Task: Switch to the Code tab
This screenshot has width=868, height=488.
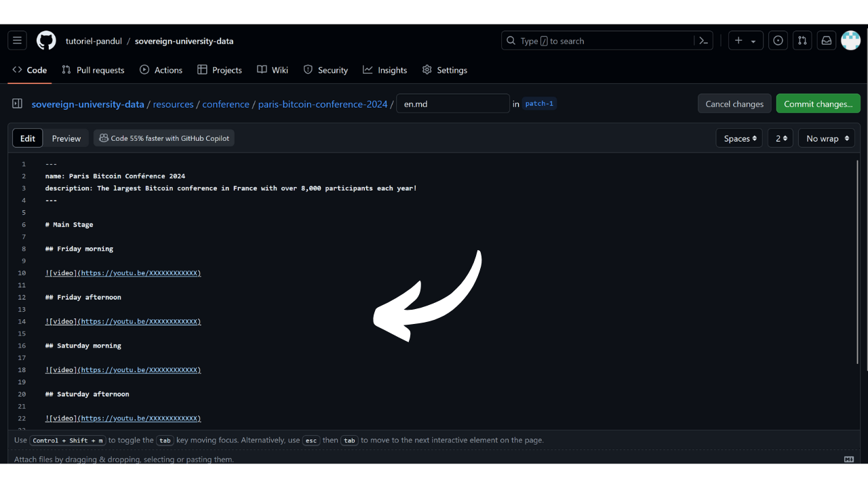Action: click(30, 70)
